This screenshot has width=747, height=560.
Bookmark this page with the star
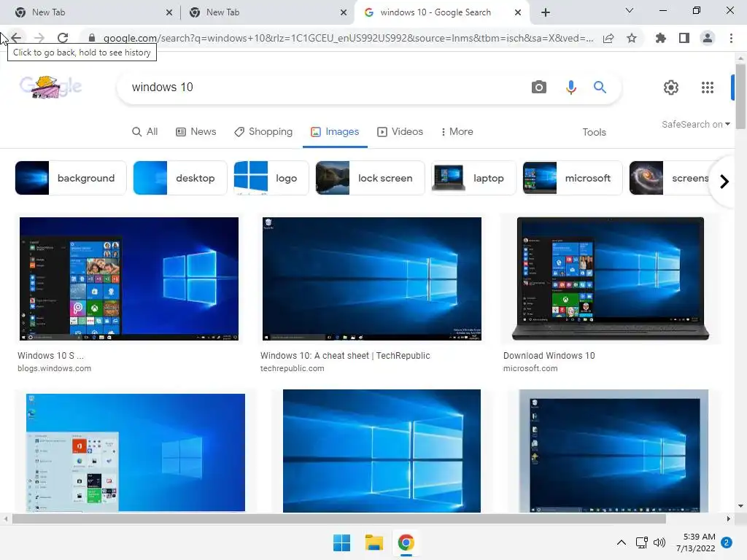[x=632, y=38]
